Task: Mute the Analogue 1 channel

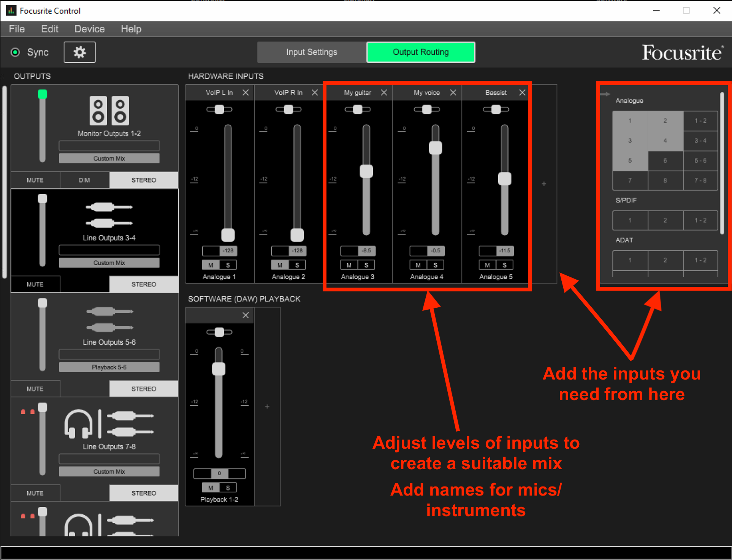Action: [x=211, y=265]
